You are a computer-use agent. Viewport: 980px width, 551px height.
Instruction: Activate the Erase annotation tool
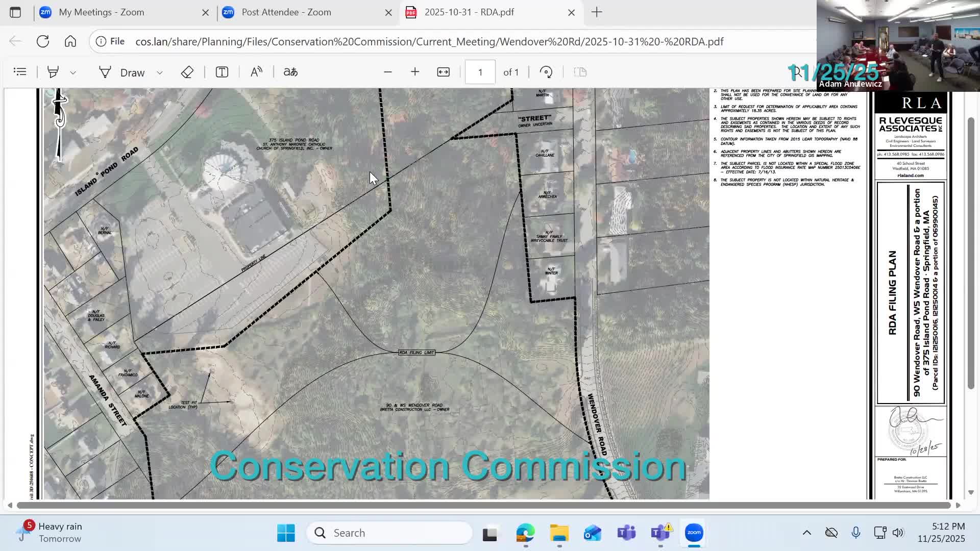click(187, 71)
